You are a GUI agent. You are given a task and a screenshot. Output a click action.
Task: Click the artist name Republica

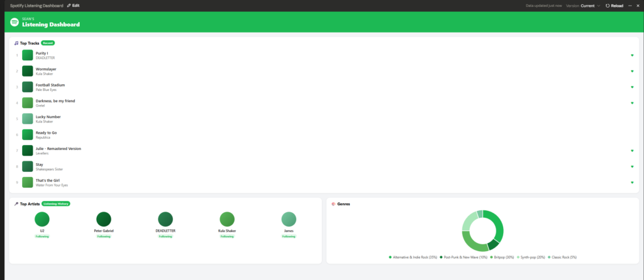43,137
